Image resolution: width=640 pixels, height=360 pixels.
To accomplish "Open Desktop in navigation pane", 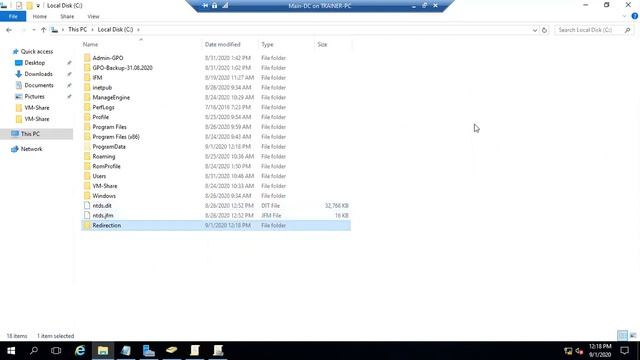I will (34, 63).
